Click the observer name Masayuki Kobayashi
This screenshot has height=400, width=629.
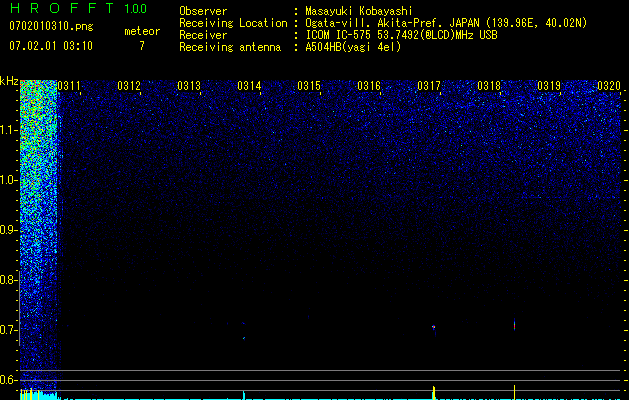pos(359,11)
